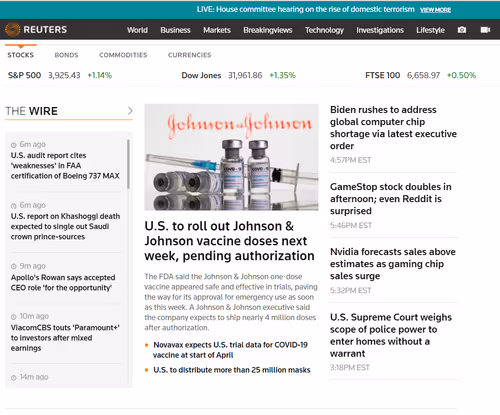Click clock icon beside 14m ago timestamp
Viewport: 500px width, 415px height.
pos(14,378)
